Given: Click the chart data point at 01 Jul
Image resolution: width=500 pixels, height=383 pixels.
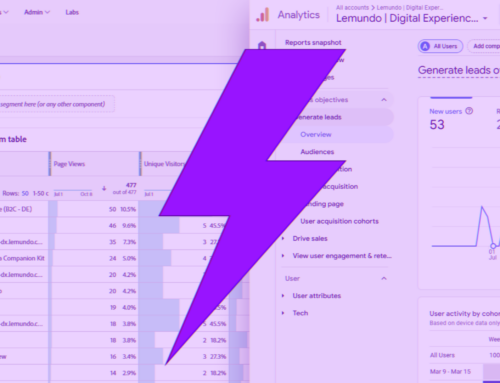Looking at the screenshot, I should point(493,246).
